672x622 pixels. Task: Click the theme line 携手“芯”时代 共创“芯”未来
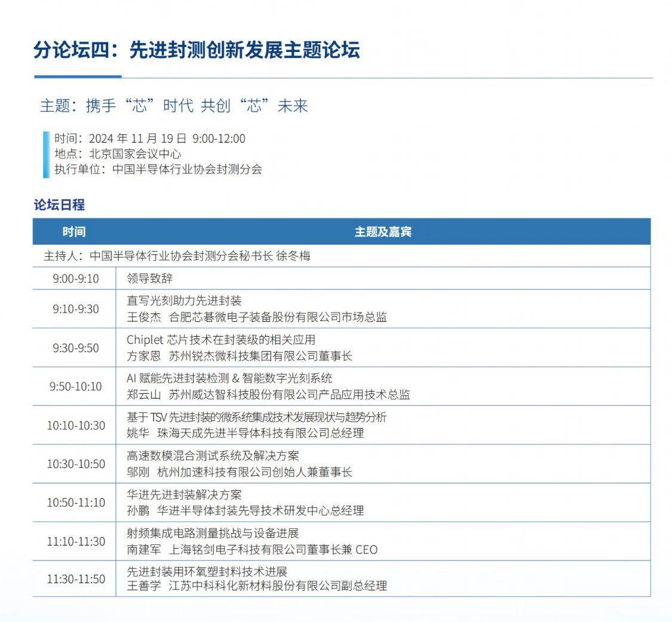pos(174,106)
